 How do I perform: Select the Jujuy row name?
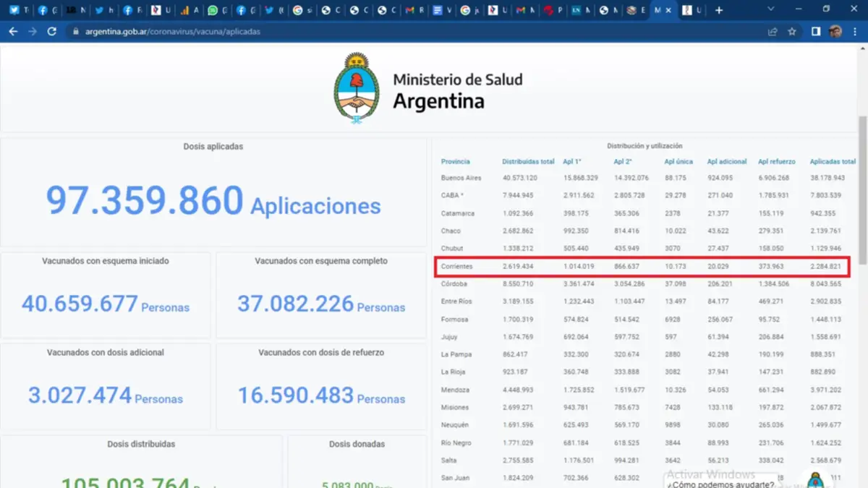(450, 337)
